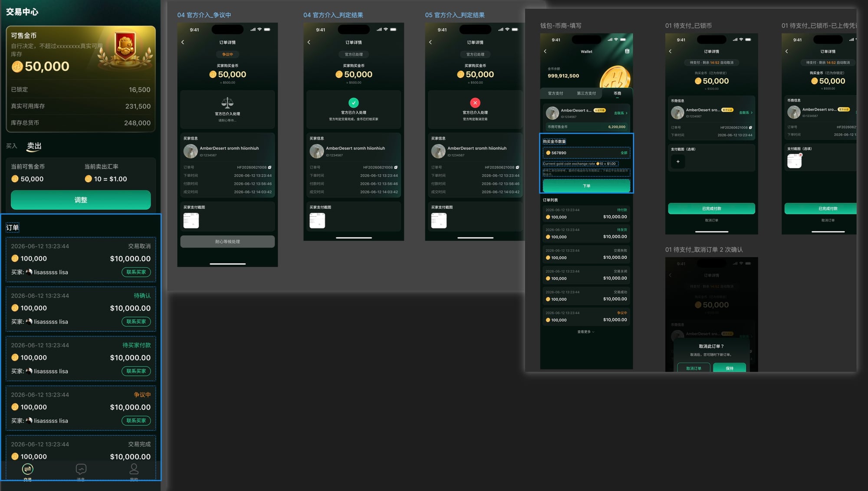Click the back arrow on the Wallet screen
The image size is (868, 491).
(x=546, y=51)
